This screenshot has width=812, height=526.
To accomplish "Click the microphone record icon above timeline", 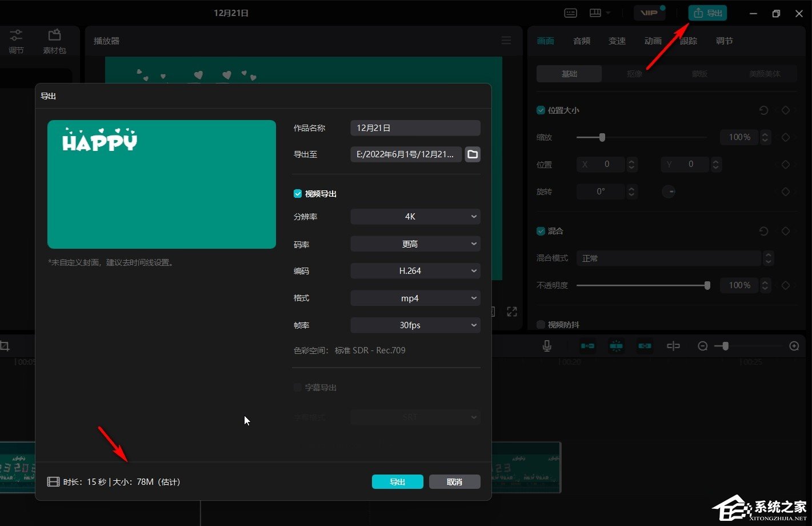I will click(547, 346).
